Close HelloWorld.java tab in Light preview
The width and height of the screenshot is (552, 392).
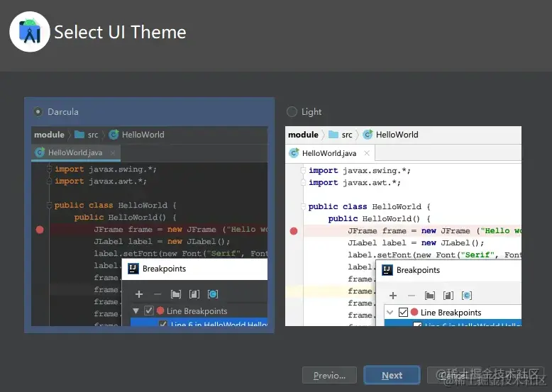click(367, 153)
